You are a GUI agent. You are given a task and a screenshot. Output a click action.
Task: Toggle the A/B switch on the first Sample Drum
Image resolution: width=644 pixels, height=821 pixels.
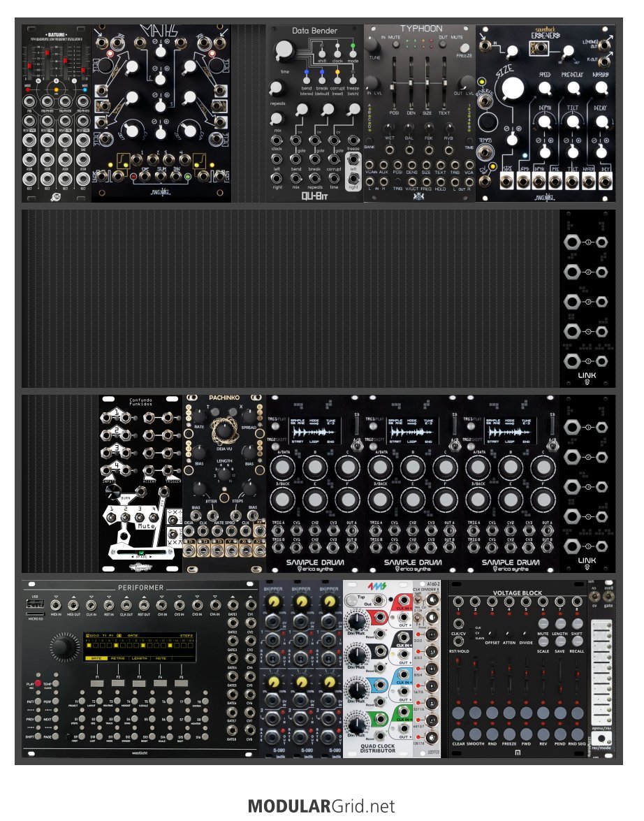pos(357,446)
